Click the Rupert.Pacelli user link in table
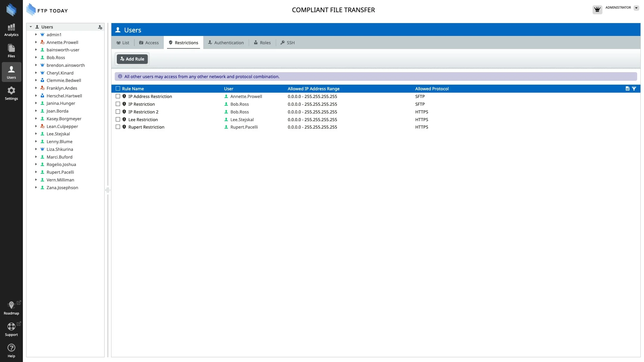The image size is (644, 362). (x=244, y=127)
